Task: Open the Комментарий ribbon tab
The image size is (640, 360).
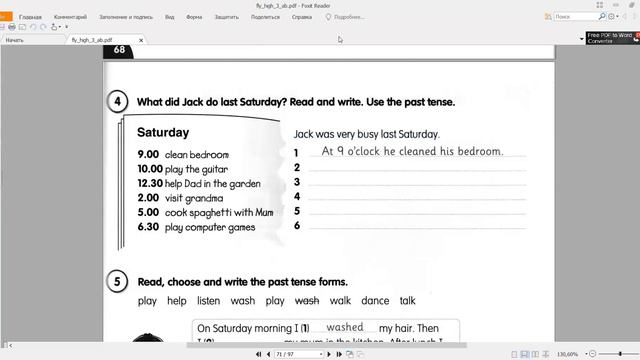Action: coord(70,17)
